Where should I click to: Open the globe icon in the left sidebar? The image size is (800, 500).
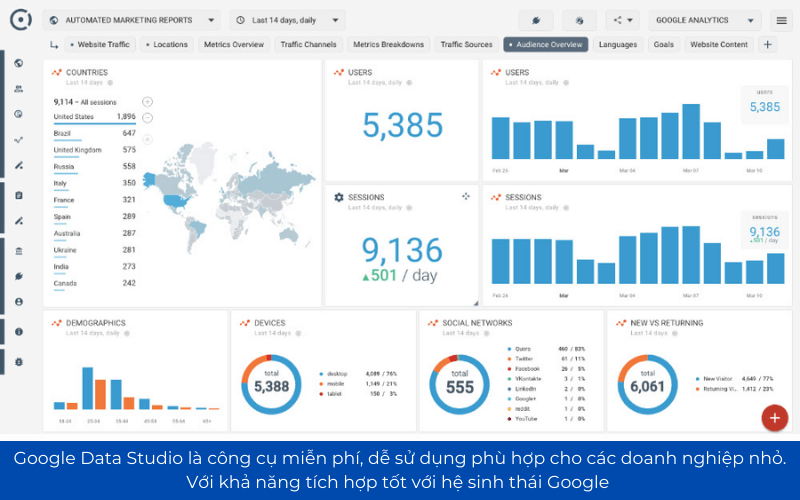pos(19,63)
